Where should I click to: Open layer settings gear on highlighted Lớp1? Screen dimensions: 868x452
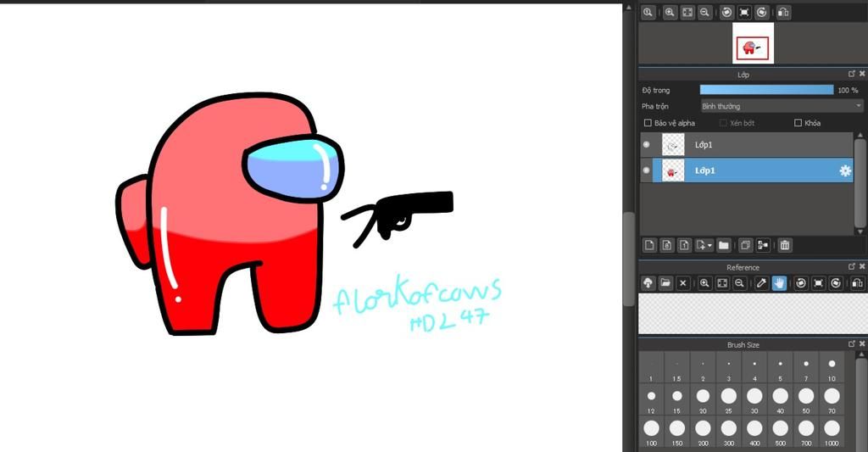845,170
